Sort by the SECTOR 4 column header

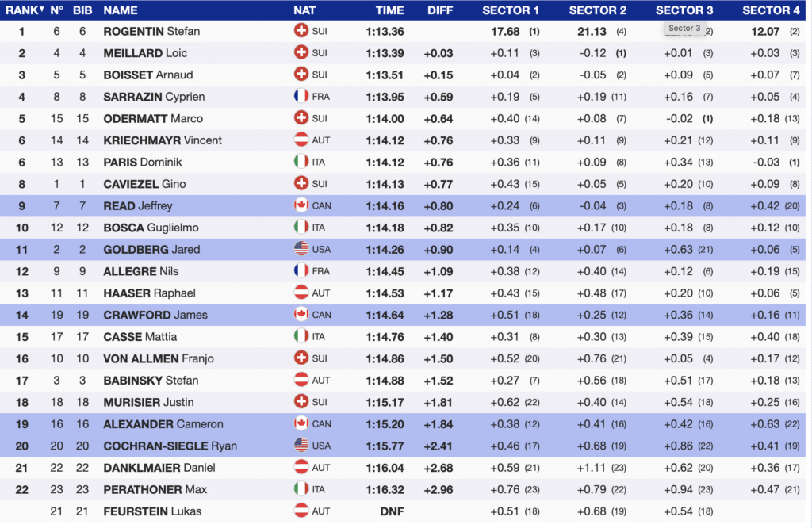[x=771, y=10]
